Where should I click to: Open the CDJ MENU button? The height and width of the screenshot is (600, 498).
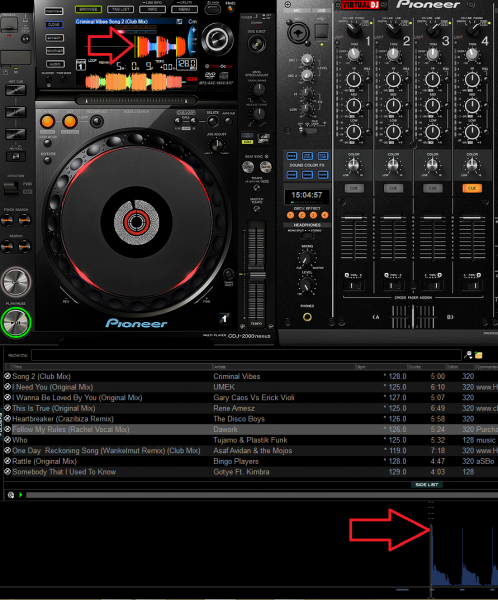click(184, 9)
